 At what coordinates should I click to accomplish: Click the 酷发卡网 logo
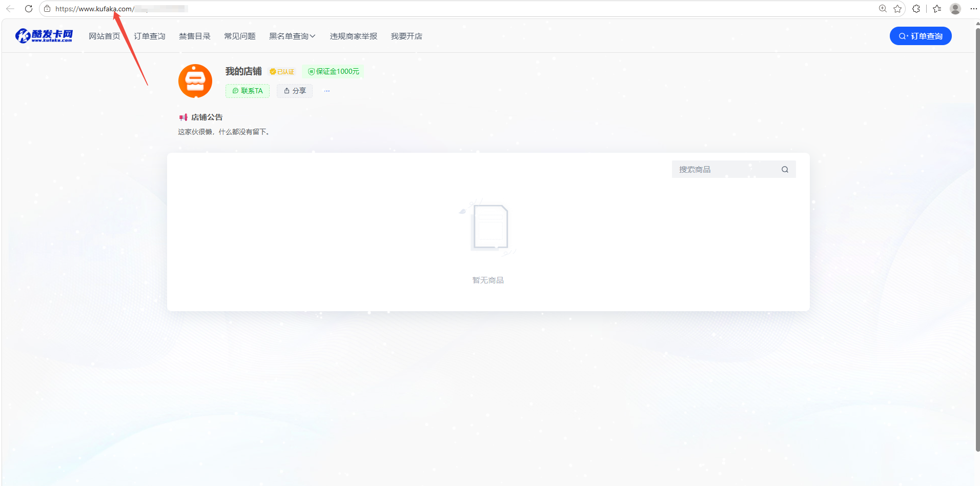coord(44,35)
